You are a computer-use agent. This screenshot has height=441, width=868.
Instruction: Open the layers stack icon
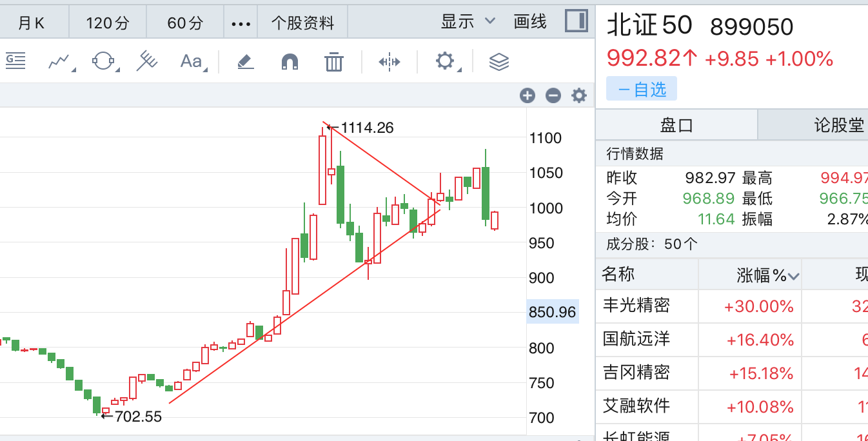click(x=499, y=62)
